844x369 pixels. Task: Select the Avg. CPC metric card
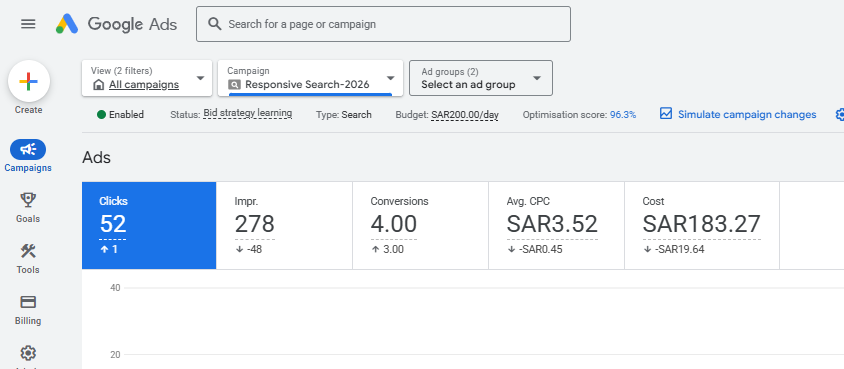[557, 225]
